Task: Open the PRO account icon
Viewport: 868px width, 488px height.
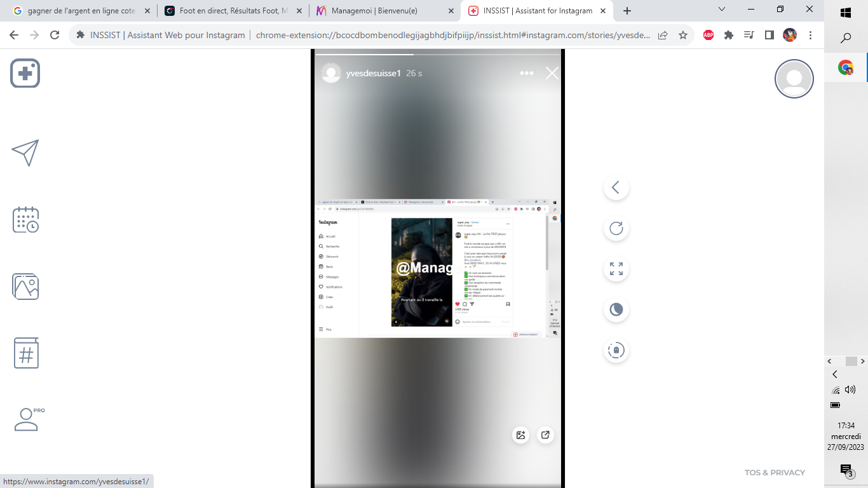Action: 27,419
